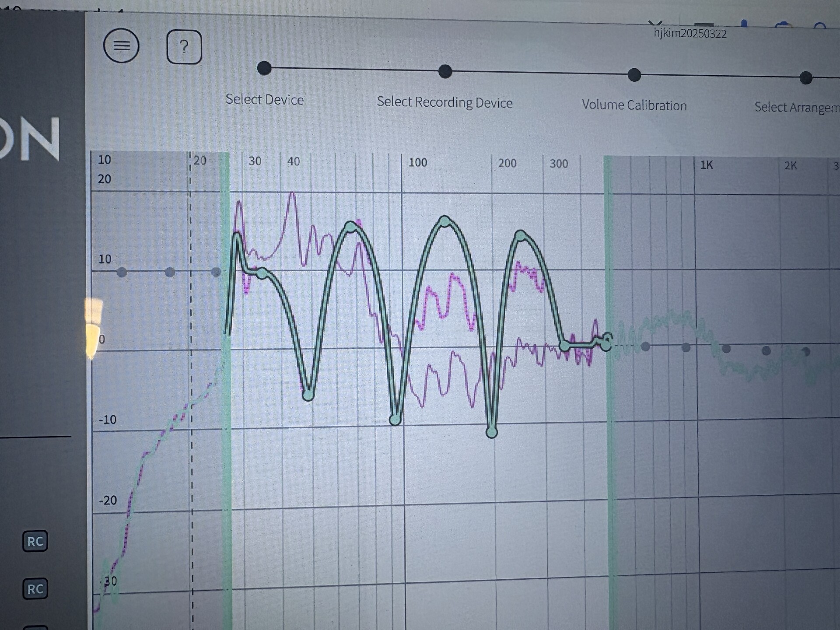Click the Select Device step dot
Viewport: 840px width, 630px height.
pos(264,68)
